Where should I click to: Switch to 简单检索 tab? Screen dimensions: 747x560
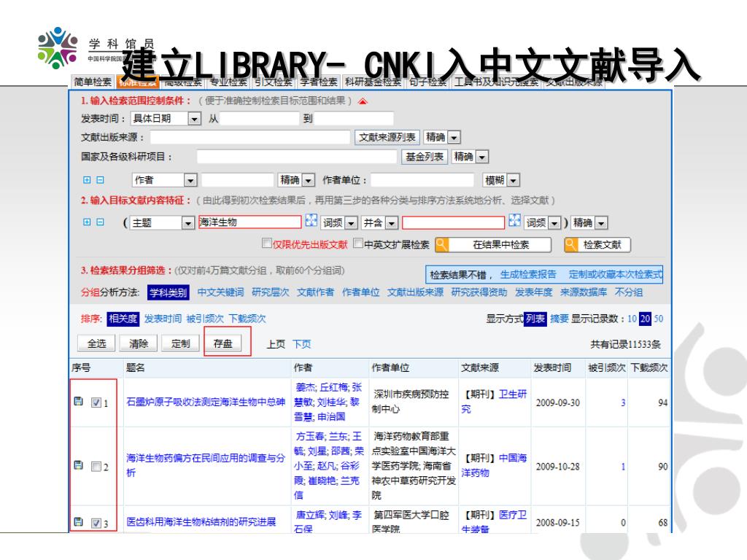pyautogui.click(x=93, y=82)
